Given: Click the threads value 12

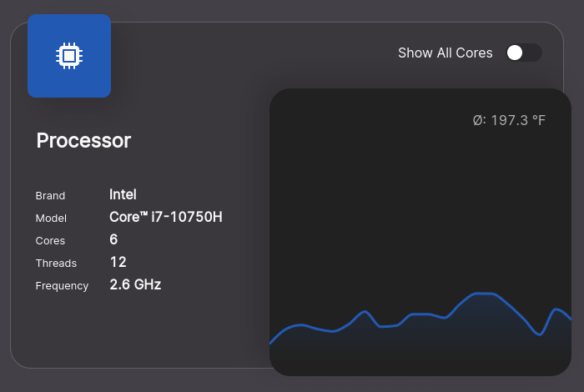Looking at the screenshot, I should [118, 262].
